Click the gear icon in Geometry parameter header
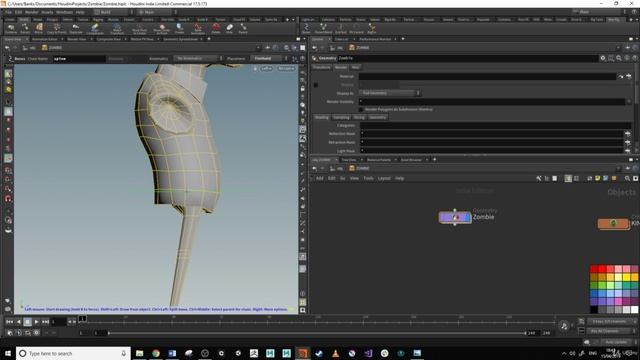 tap(603, 58)
